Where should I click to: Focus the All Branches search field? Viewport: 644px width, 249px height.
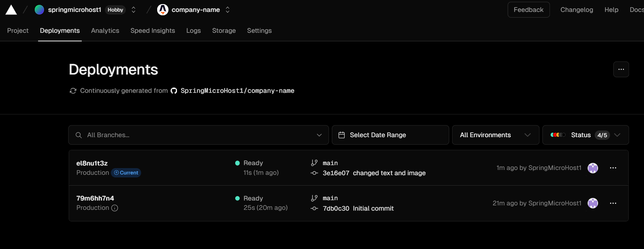pos(198,135)
